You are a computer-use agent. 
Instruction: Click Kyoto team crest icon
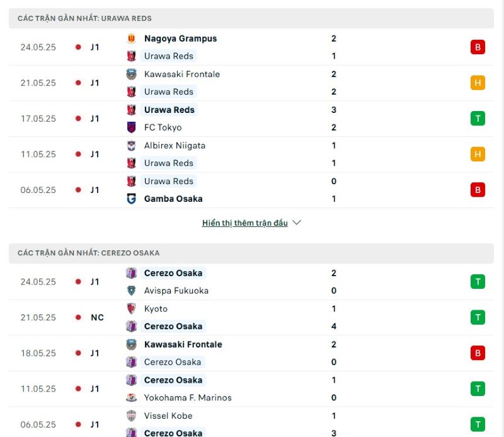pos(131,309)
